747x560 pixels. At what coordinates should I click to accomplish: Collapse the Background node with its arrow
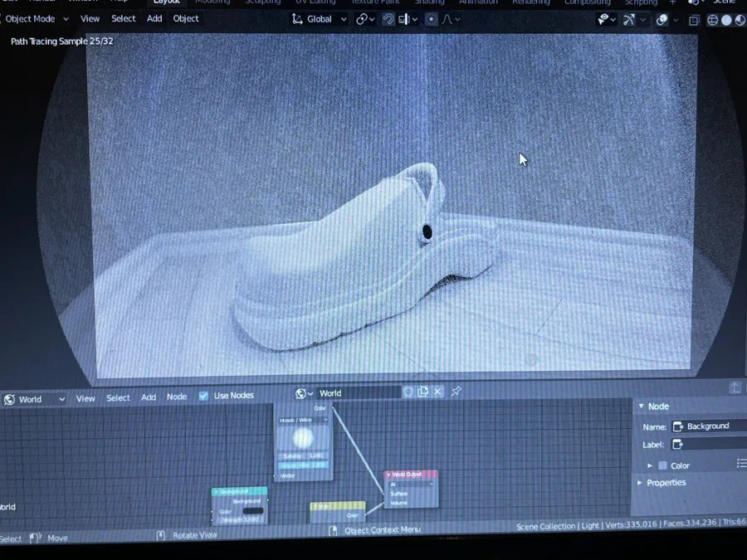217,491
